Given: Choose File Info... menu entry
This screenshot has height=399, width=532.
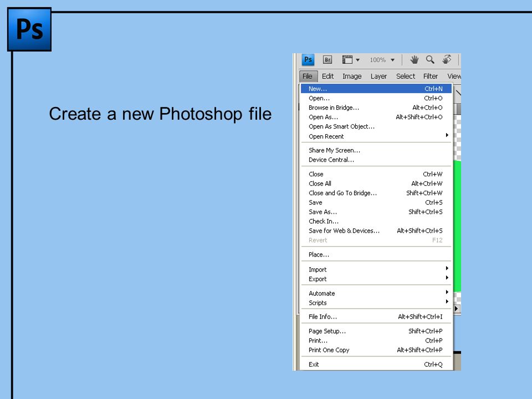Looking at the screenshot, I should coord(376,316).
